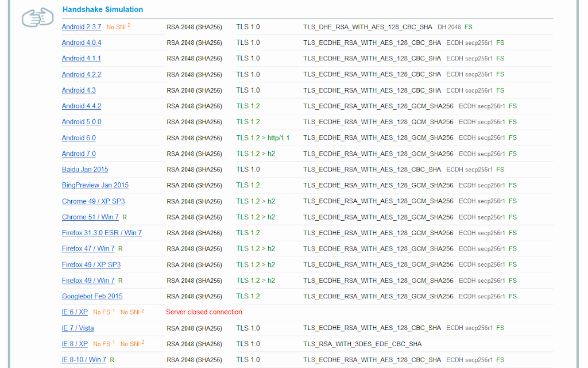Open the Firefox 47 / Win 7 link
Screen dimensions: 588x368
coord(88,249)
